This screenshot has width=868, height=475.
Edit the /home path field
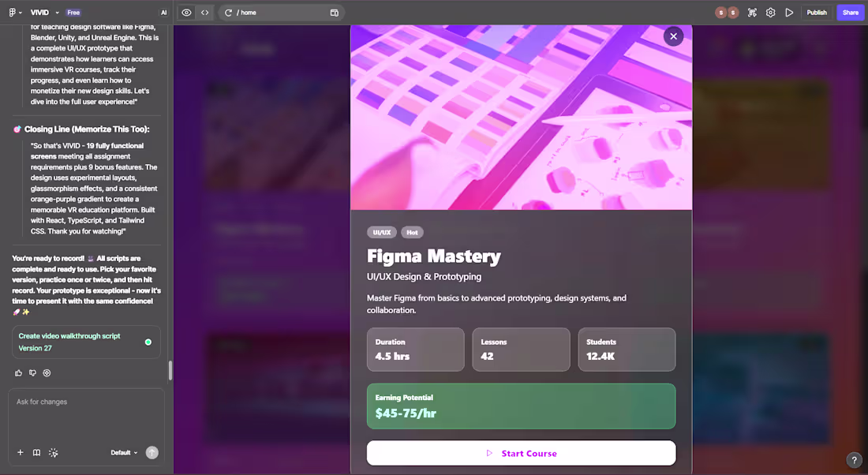click(281, 12)
